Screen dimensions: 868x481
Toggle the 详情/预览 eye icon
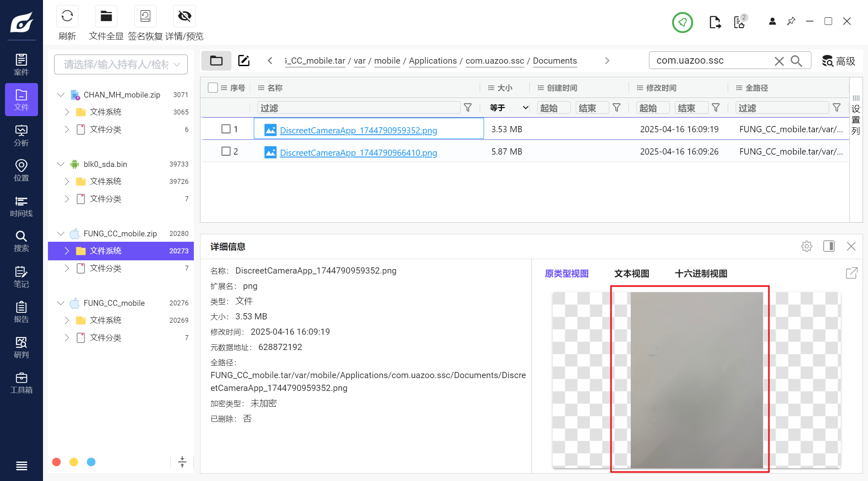(184, 17)
